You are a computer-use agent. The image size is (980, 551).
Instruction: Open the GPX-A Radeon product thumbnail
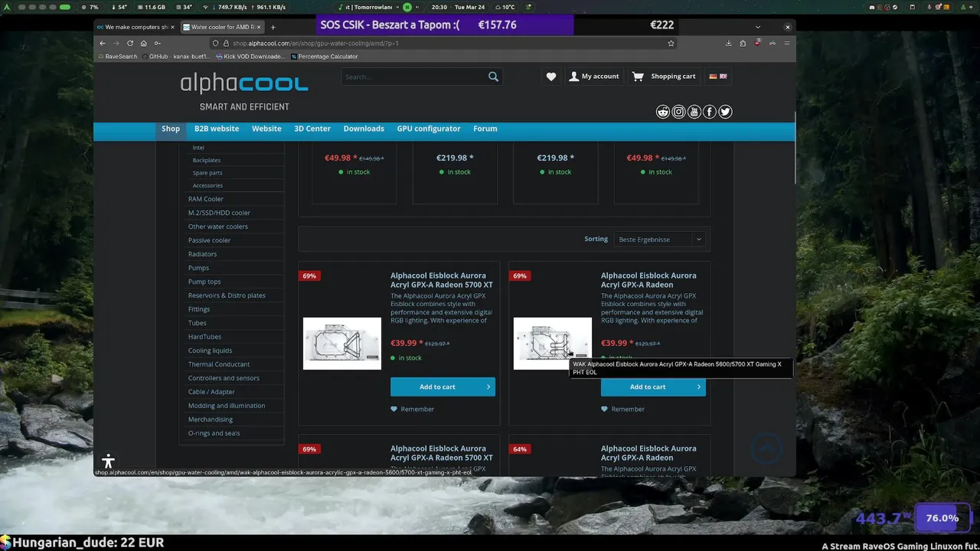tap(553, 344)
